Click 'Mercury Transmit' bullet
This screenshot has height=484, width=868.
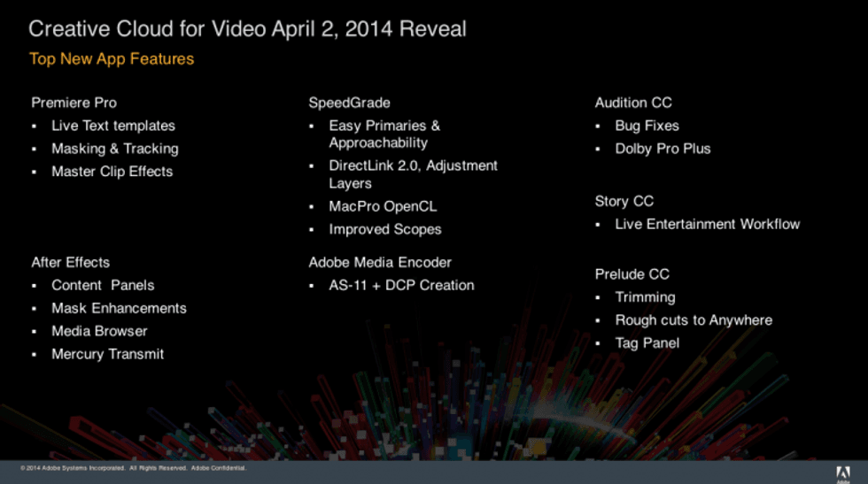[108, 354]
